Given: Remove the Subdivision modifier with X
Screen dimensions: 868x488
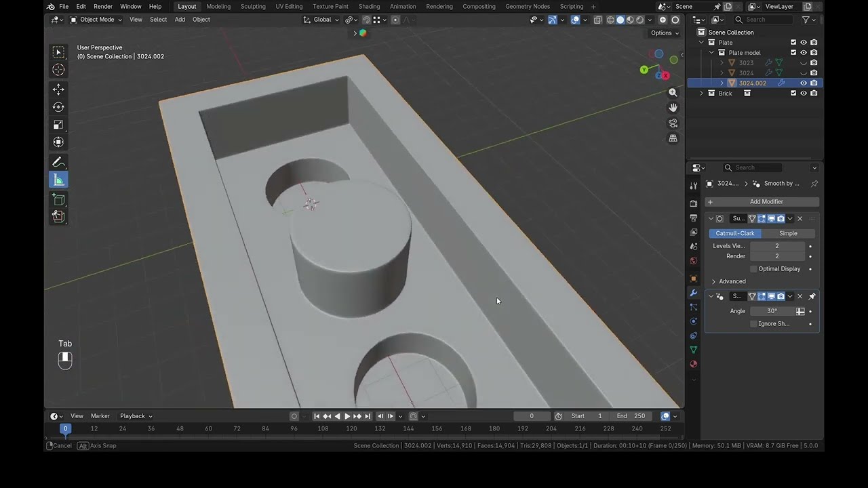Looking at the screenshot, I should click(x=800, y=219).
